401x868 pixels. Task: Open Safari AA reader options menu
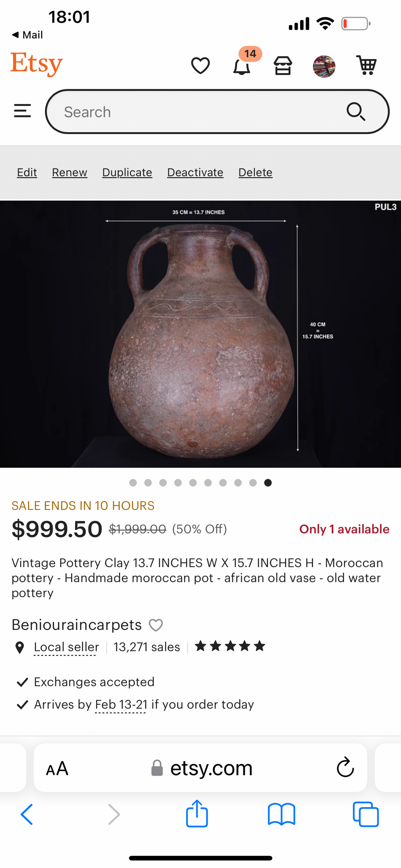[x=57, y=768]
